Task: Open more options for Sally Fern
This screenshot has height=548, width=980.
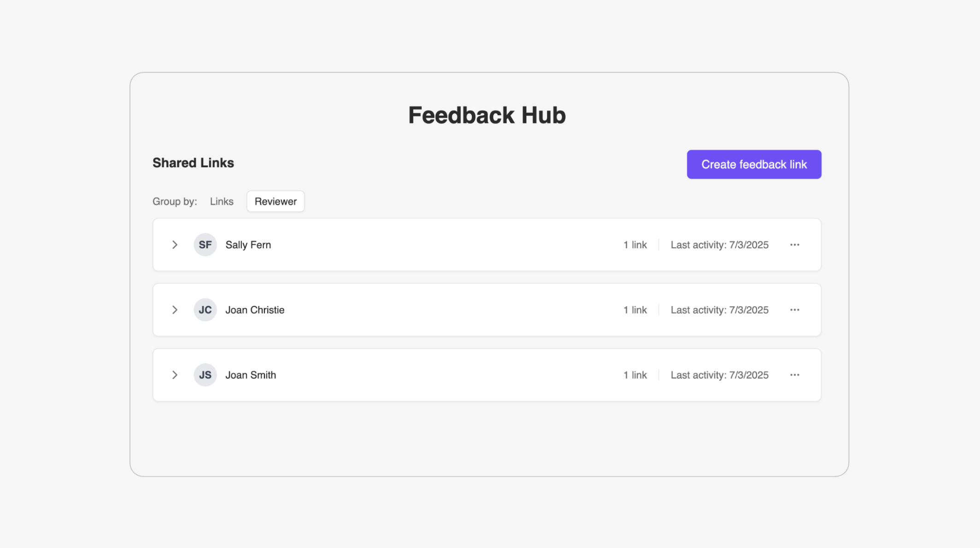Action: (x=794, y=245)
